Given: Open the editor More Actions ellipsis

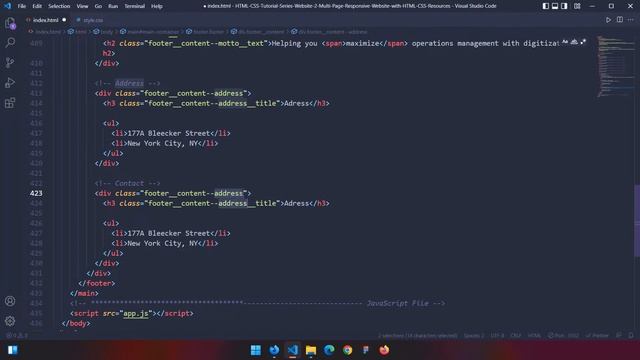Looking at the screenshot, I should coord(631,20).
